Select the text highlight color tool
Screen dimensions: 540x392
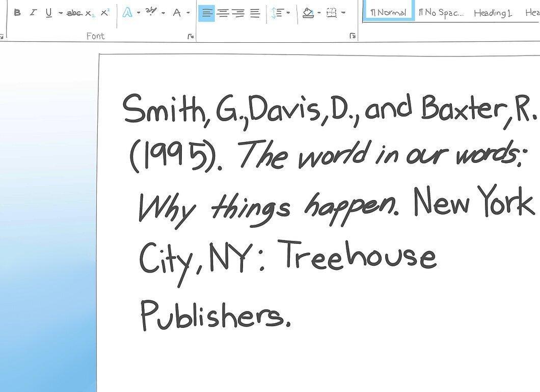pyautogui.click(x=151, y=12)
